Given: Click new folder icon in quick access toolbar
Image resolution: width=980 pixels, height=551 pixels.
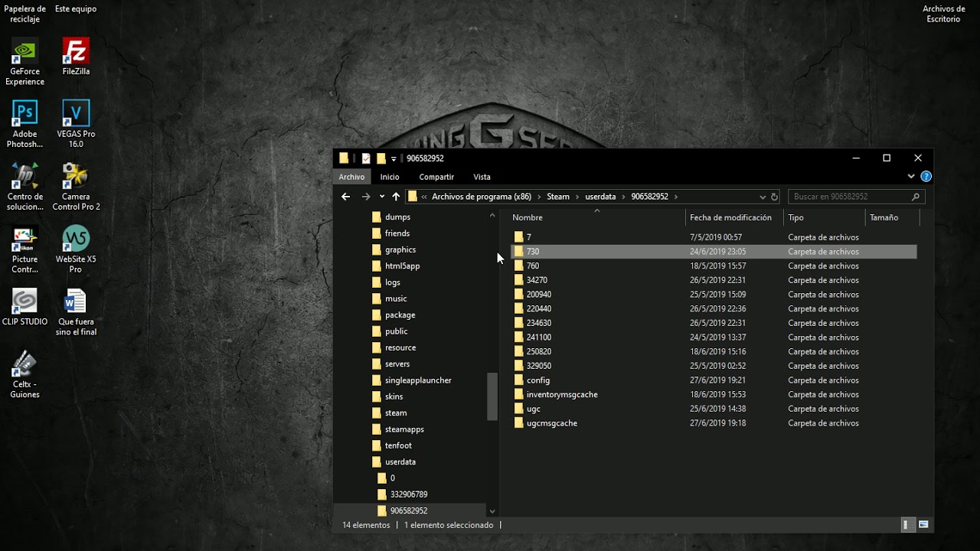Looking at the screenshot, I should pyautogui.click(x=381, y=158).
